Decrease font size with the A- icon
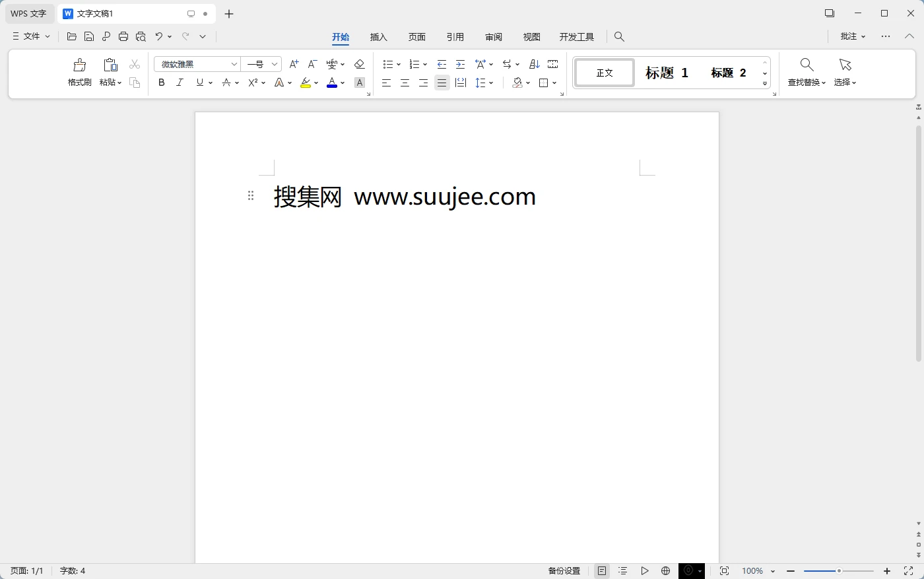924x579 pixels. click(x=313, y=64)
